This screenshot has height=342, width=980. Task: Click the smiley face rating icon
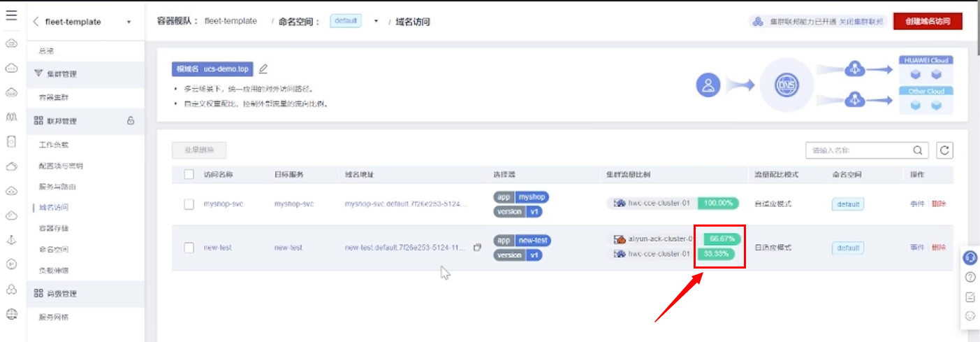coord(970,315)
